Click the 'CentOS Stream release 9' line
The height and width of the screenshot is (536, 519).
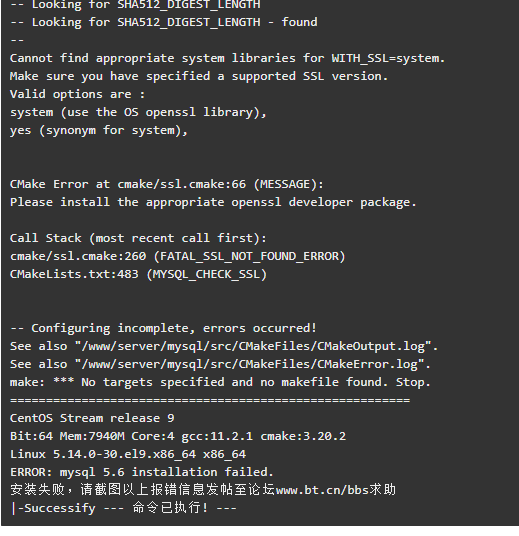tap(92, 418)
